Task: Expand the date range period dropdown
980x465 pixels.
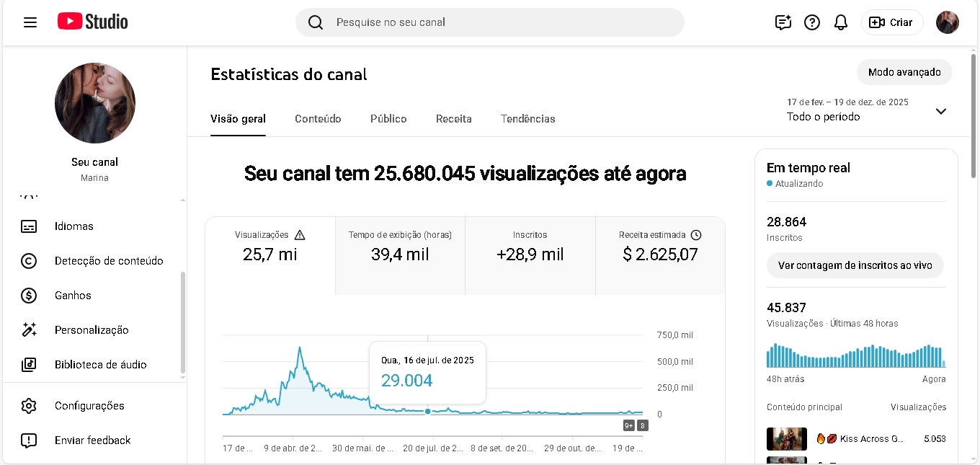Action: [x=940, y=111]
